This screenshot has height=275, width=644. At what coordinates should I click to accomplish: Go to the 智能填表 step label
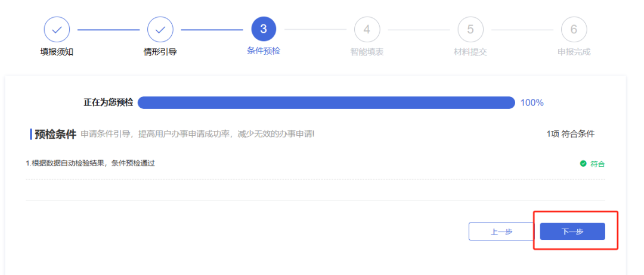pyautogui.click(x=367, y=52)
